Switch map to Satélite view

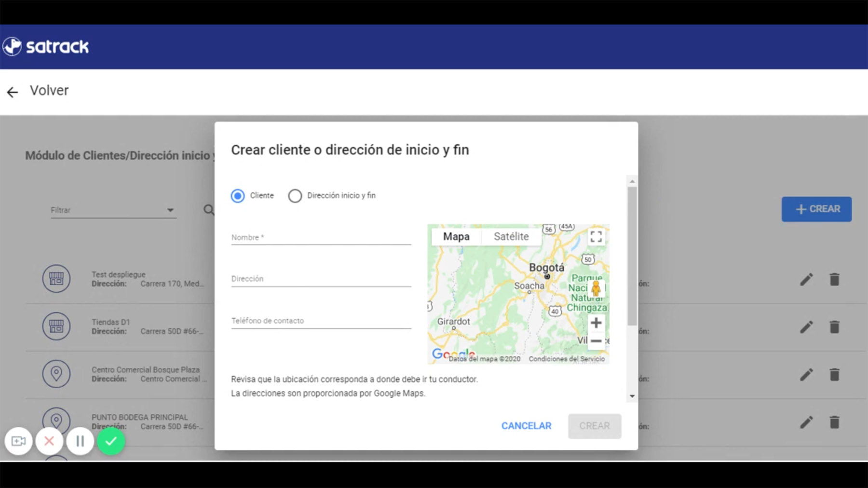click(x=511, y=236)
